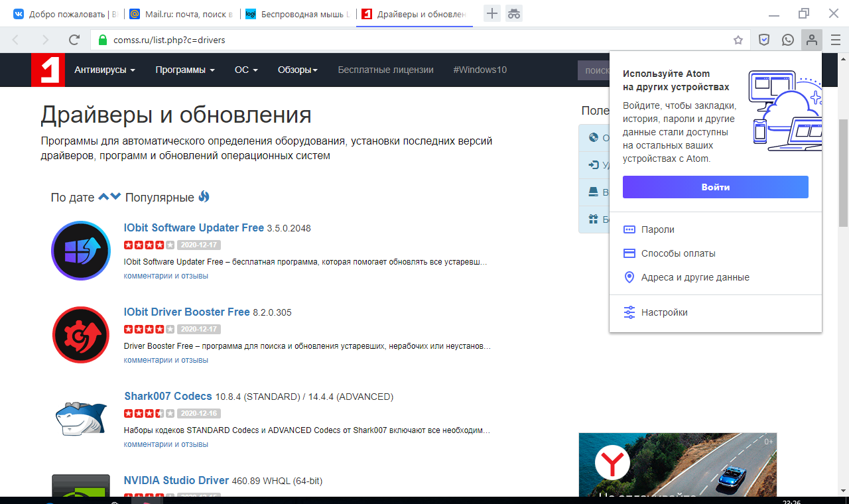Image resolution: width=849 pixels, height=504 pixels.
Task: Click the Пароли key icon
Action: (629, 229)
